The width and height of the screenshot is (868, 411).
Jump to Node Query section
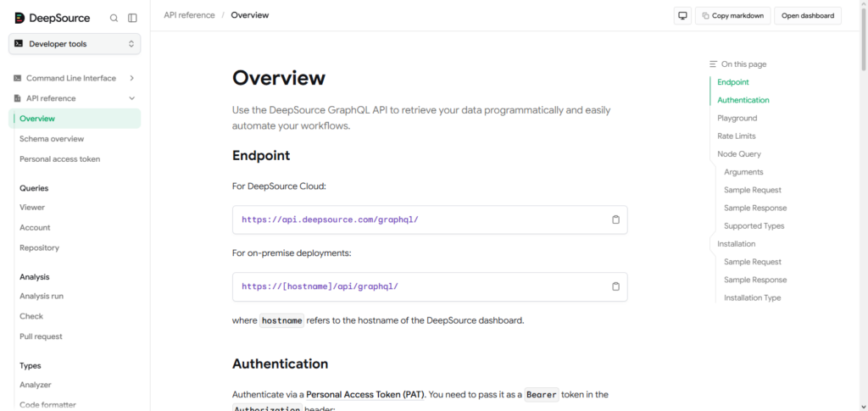(739, 153)
